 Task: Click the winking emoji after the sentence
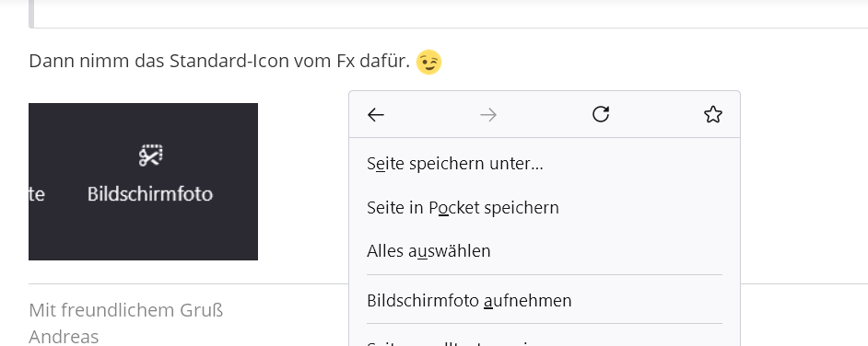(429, 62)
